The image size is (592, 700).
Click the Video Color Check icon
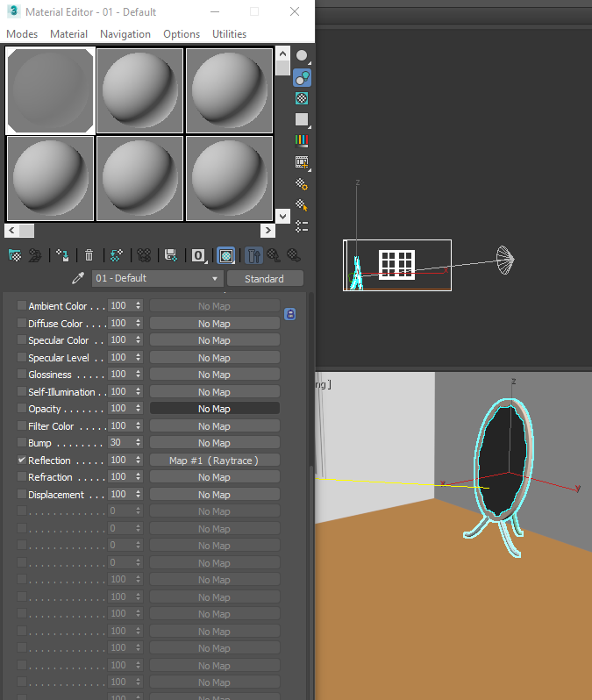(302, 140)
